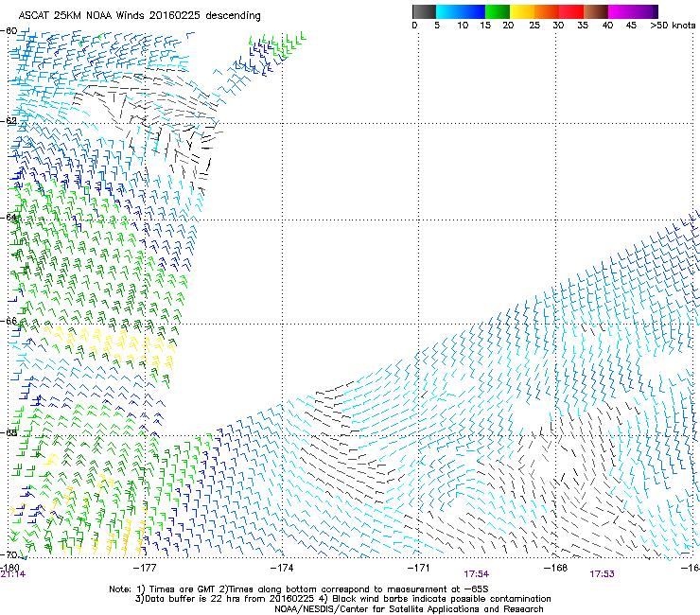This screenshot has width=700, height=615.
Task: Click the red 30-35 knots legend segment
Action: click(x=571, y=11)
